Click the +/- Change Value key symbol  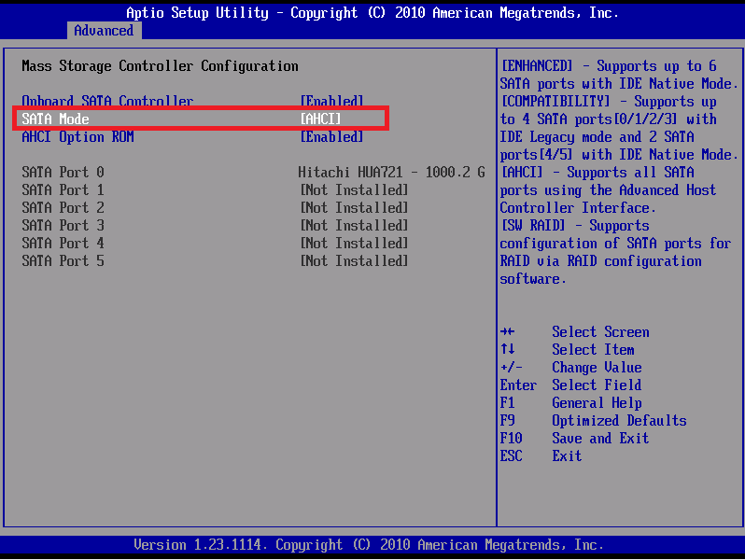pyautogui.click(x=512, y=368)
